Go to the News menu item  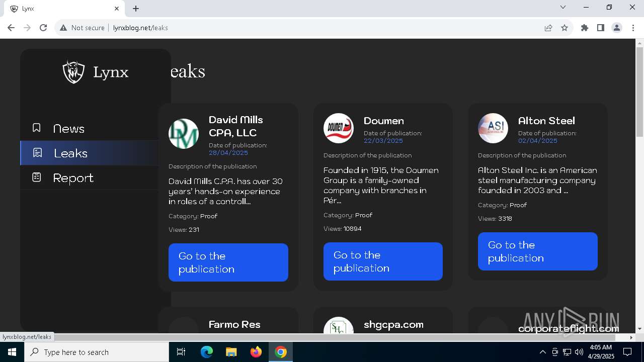point(68,128)
